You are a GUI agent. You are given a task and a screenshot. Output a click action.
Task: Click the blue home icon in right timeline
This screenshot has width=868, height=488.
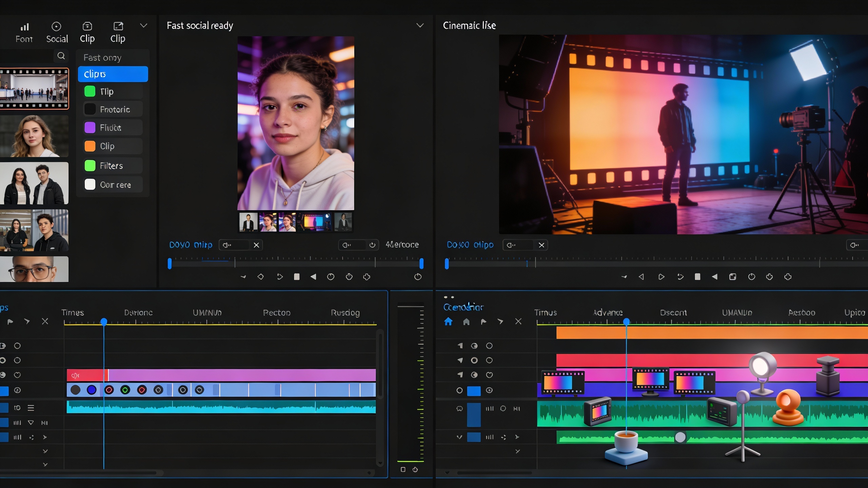pyautogui.click(x=448, y=321)
